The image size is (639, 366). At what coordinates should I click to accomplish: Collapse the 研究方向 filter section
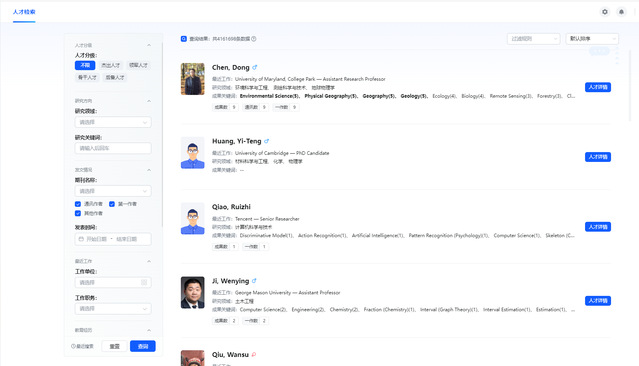click(x=149, y=101)
